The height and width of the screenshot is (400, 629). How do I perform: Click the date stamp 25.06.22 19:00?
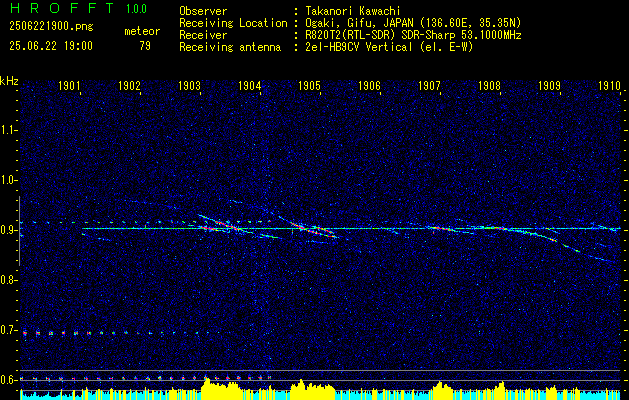(x=51, y=46)
